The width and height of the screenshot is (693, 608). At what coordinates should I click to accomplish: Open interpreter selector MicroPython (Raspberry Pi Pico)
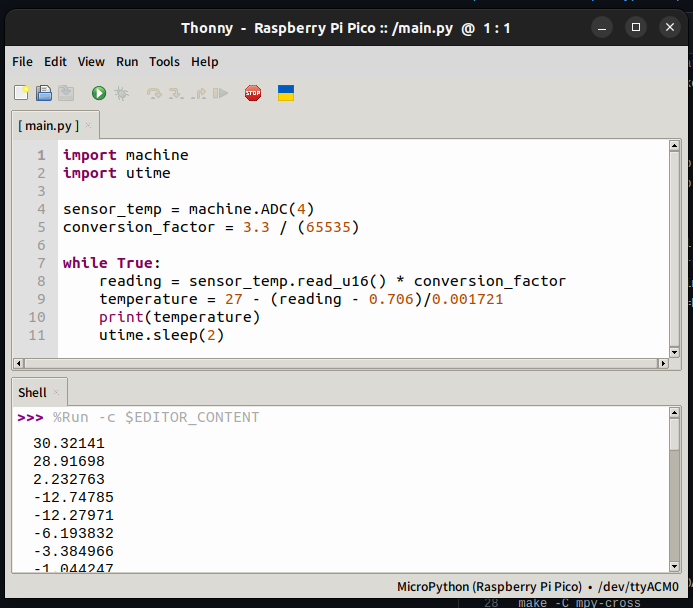(x=537, y=587)
